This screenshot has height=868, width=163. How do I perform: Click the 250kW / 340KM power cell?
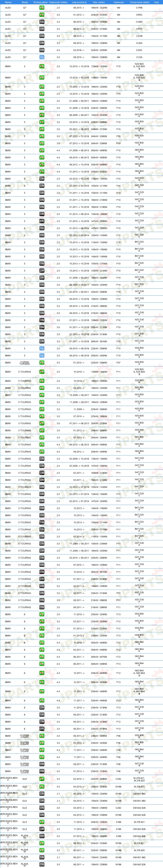(x=99, y=356)
